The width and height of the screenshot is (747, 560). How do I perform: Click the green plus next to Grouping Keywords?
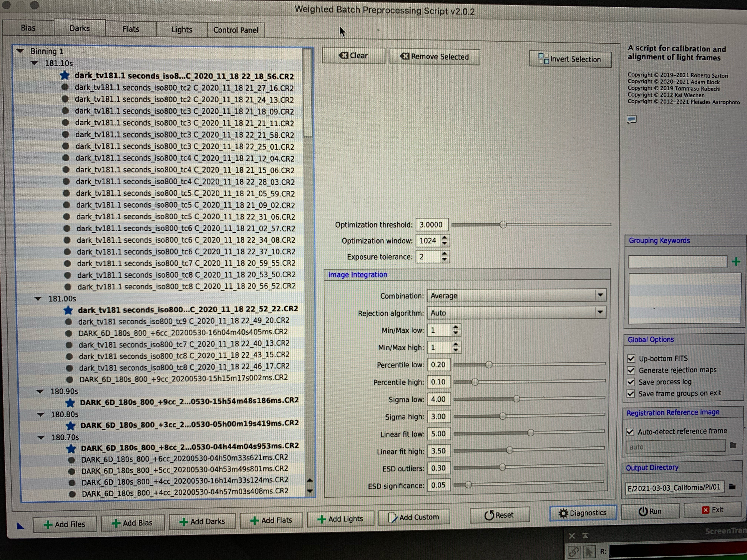pyautogui.click(x=736, y=262)
